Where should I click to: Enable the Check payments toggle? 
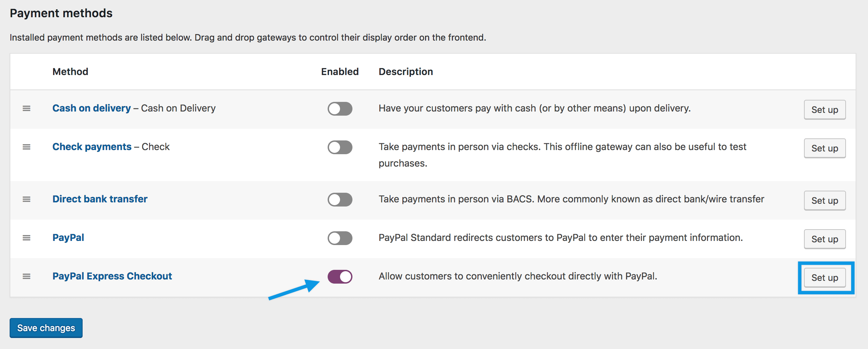[x=340, y=147]
